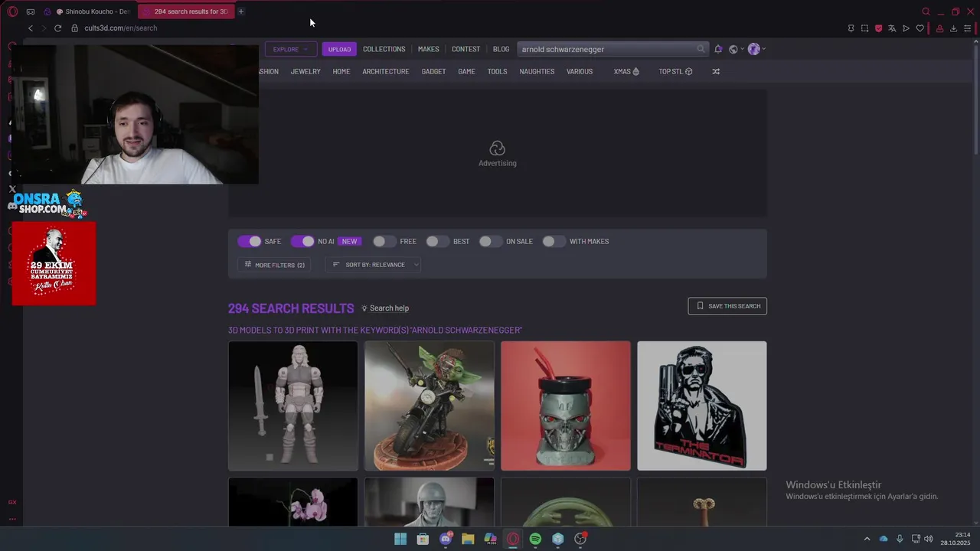This screenshot has width=980, height=551.
Task: Open the BLOG menu item
Action: point(501,49)
